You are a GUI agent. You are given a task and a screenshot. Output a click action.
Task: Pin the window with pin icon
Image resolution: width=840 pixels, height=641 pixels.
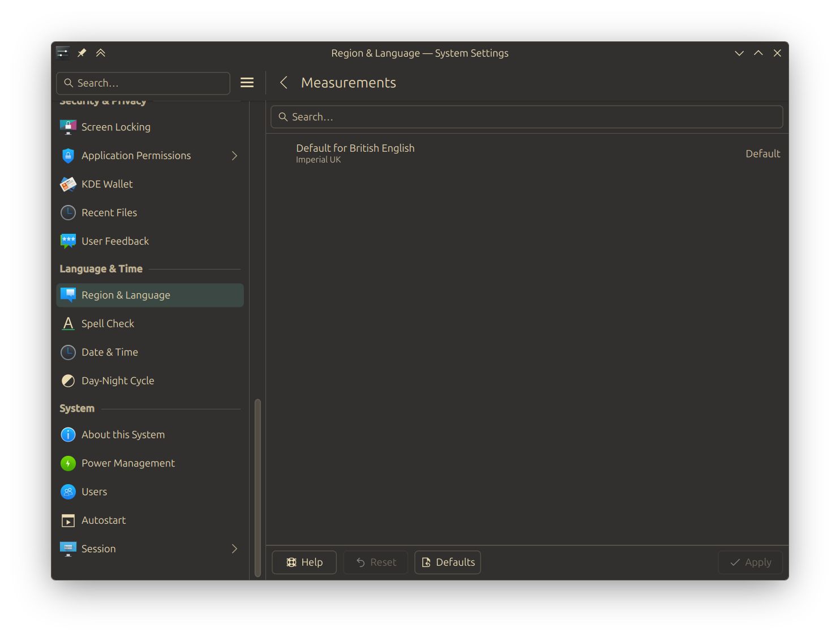click(x=82, y=53)
